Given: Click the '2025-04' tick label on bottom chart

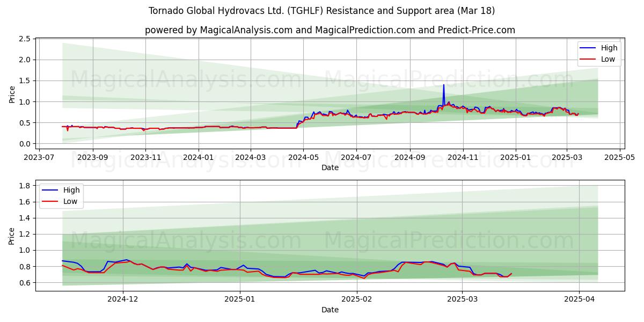Looking at the screenshot, I should point(580,299).
